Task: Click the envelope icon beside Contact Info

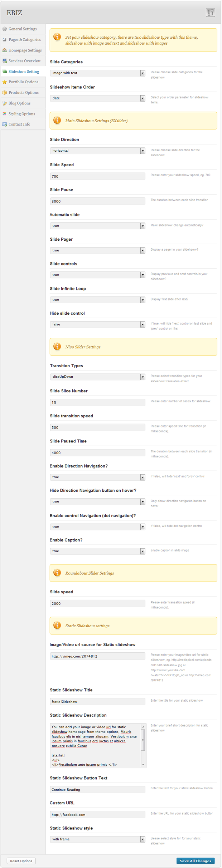Action: pos(5,124)
